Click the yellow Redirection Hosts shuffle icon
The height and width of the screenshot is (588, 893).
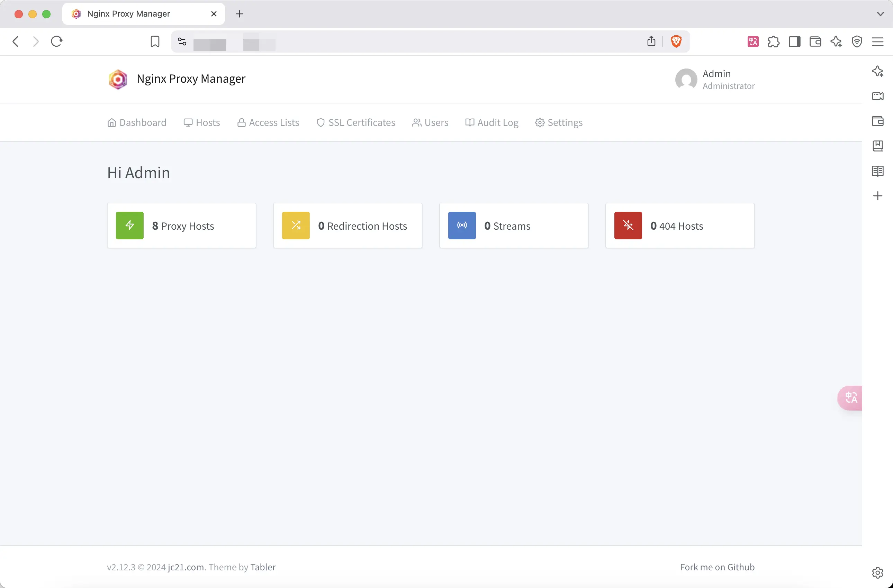296,226
